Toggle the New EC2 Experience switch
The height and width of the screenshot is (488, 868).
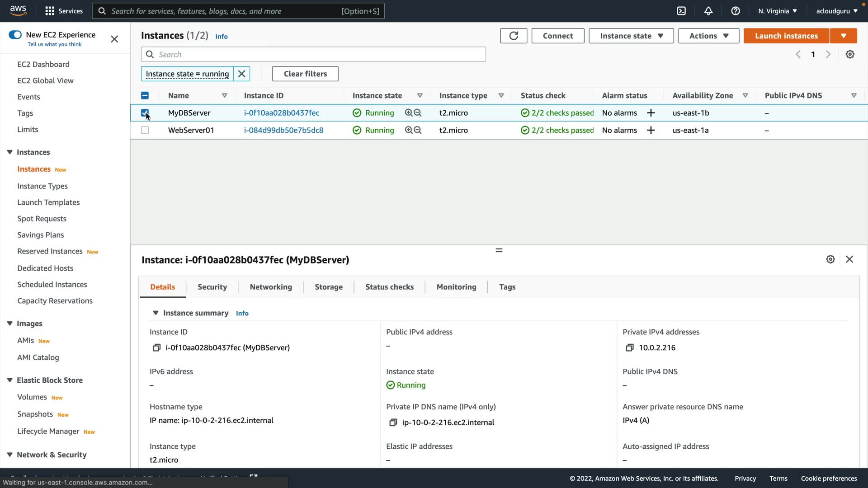pos(15,35)
